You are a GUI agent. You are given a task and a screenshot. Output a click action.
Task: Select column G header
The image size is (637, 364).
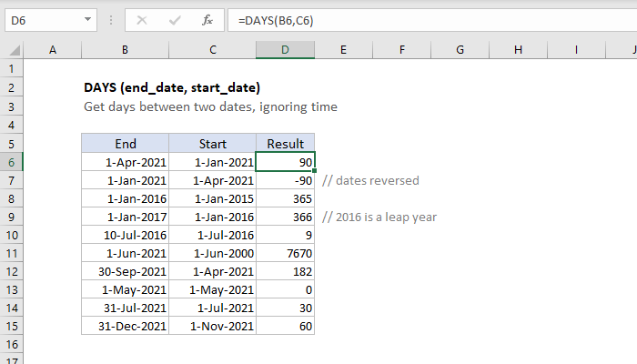[460, 50]
